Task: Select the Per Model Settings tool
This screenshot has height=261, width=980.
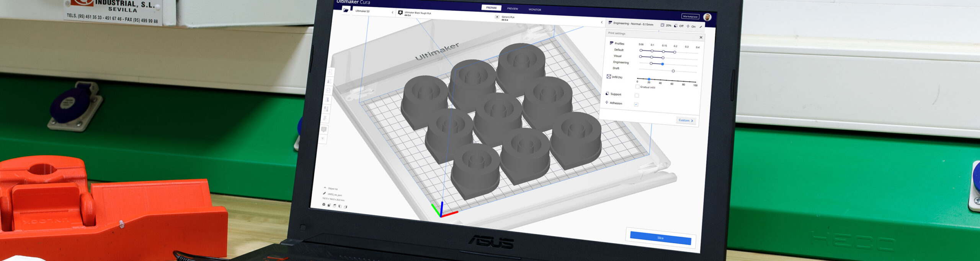Action: pyautogui.click(x=327, y=109)
